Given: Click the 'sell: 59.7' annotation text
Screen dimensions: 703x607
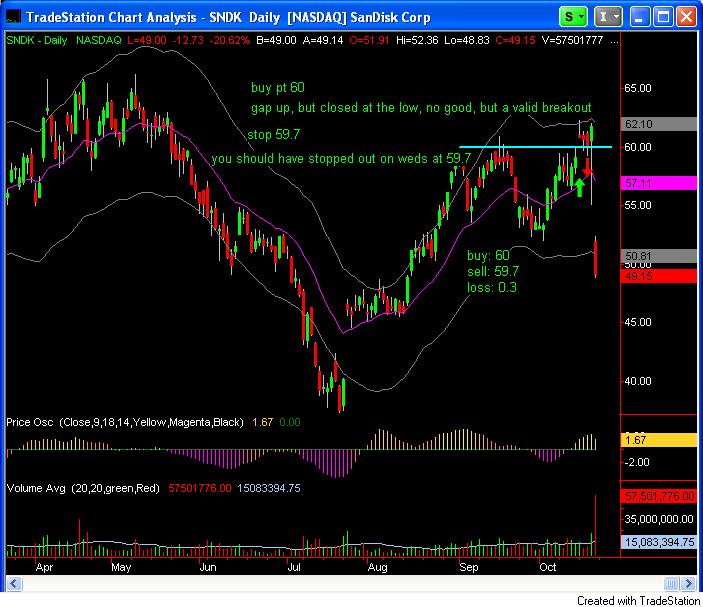Looking at the screenshot, I should (493, 271).
